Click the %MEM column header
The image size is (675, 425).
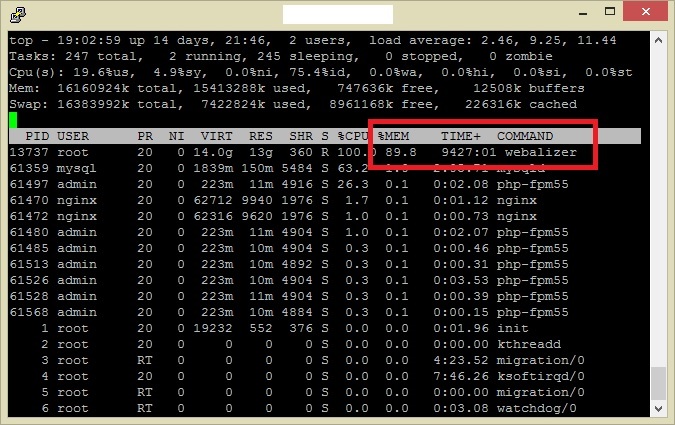point(393,136)
